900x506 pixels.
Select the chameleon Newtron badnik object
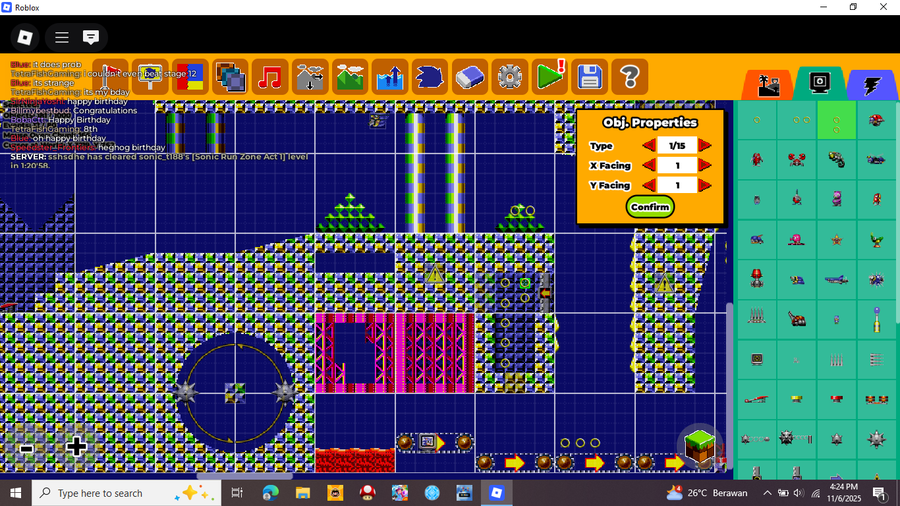836,160
